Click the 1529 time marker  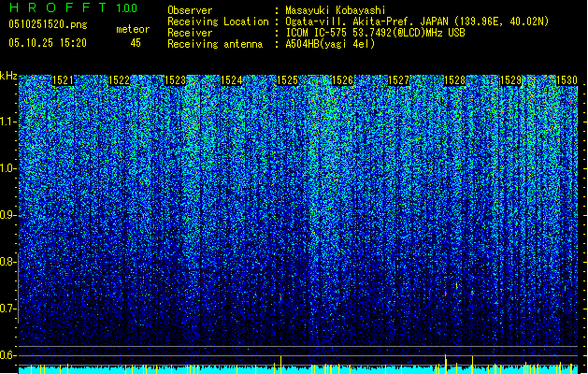coord(510,80)
